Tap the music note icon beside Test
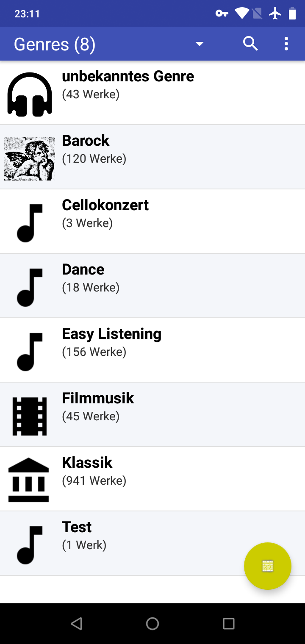This screenshot has height=644, width=305. pos(30,545)
